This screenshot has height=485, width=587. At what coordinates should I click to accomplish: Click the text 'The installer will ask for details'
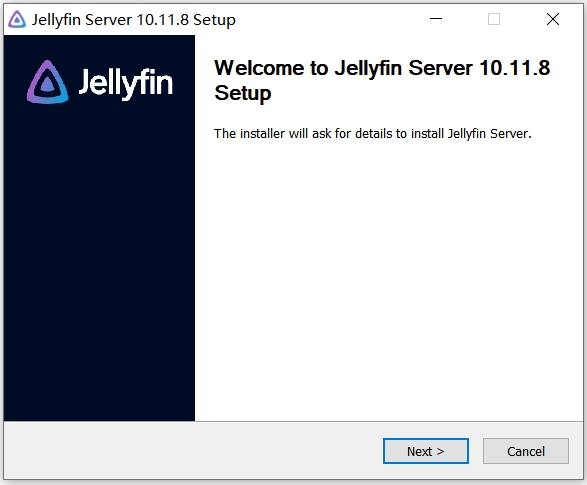(x=304, y=134)
